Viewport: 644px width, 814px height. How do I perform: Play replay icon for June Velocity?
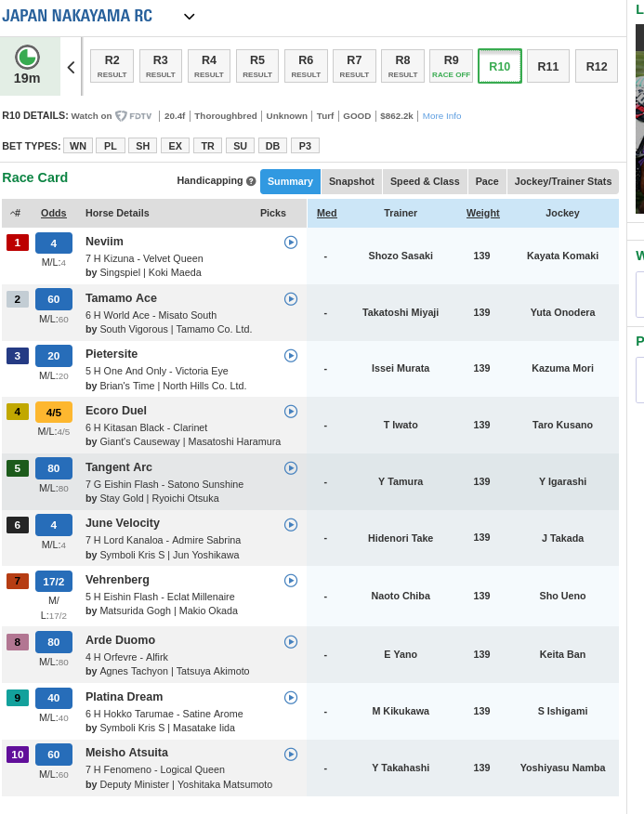coord(291,525)
